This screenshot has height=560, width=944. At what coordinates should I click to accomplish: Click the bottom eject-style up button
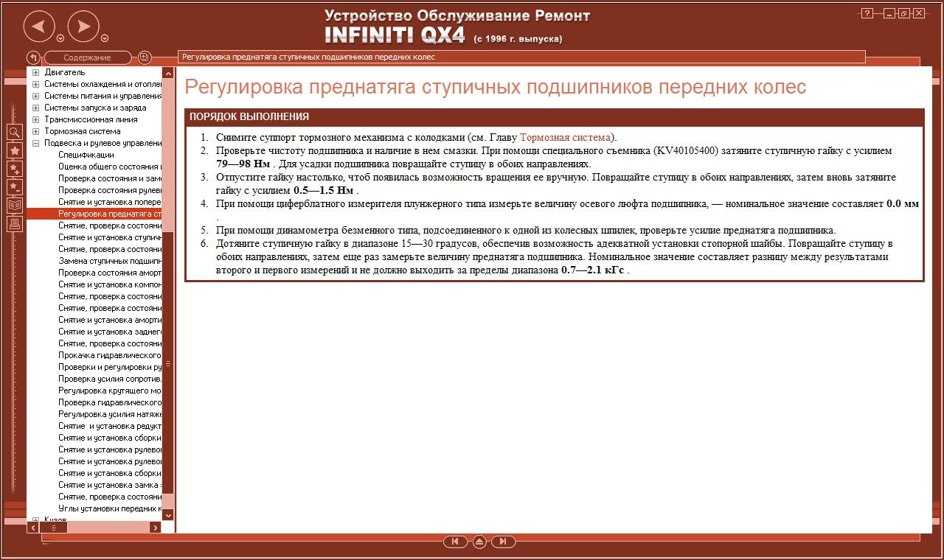pyautogui.click(x=479, y=542)
